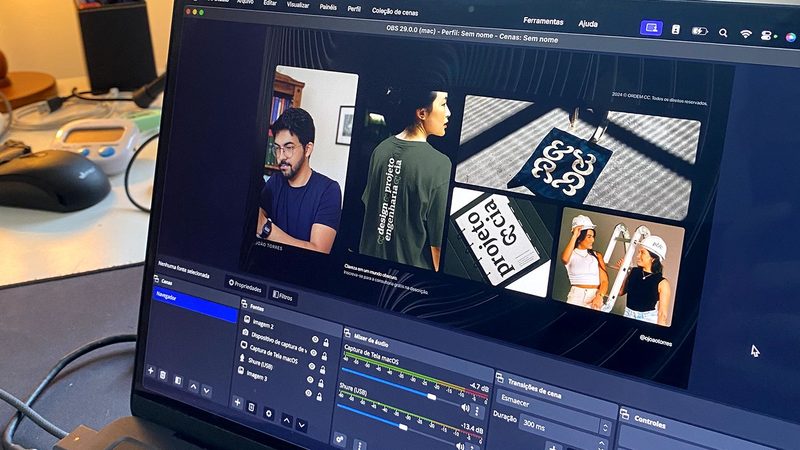Click the Propriedades button
The width and height of the screenshot is (800, 450).
245,286
